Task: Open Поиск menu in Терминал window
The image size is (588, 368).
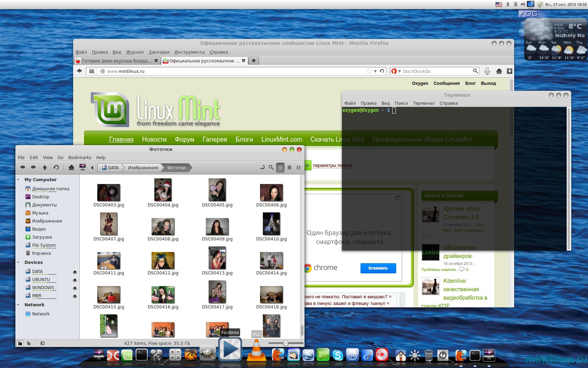Action: coord(401,103)
